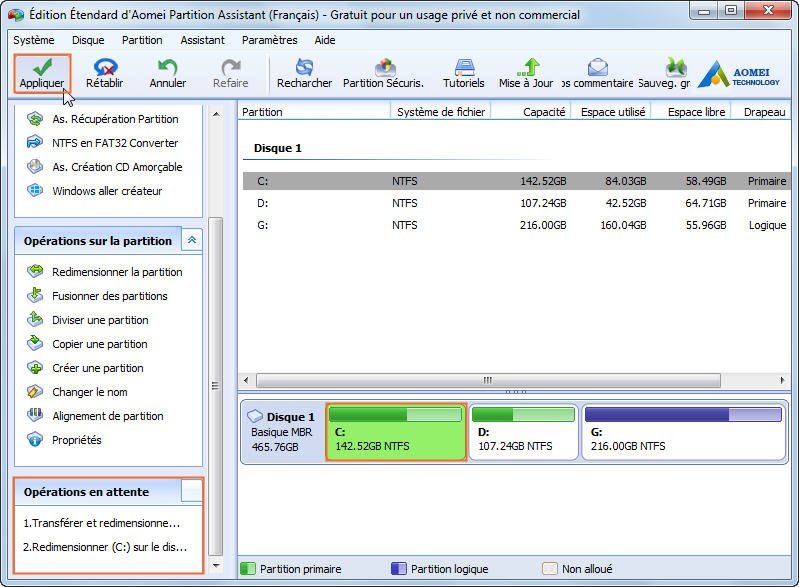Click the Disque 1 drive icon in disk map
799x587 pixels.
[x=255, y=416]
